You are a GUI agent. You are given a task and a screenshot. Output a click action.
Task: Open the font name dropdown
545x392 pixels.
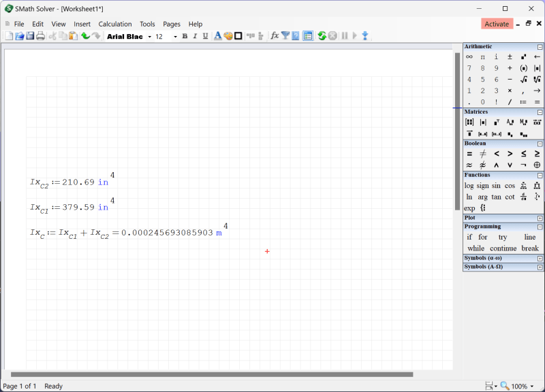150,37
